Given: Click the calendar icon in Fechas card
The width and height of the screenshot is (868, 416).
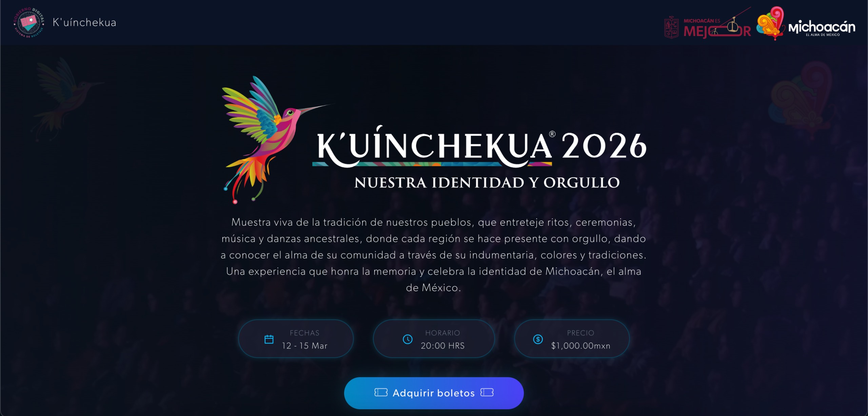Looking at the screenshot, I should 269,339.
